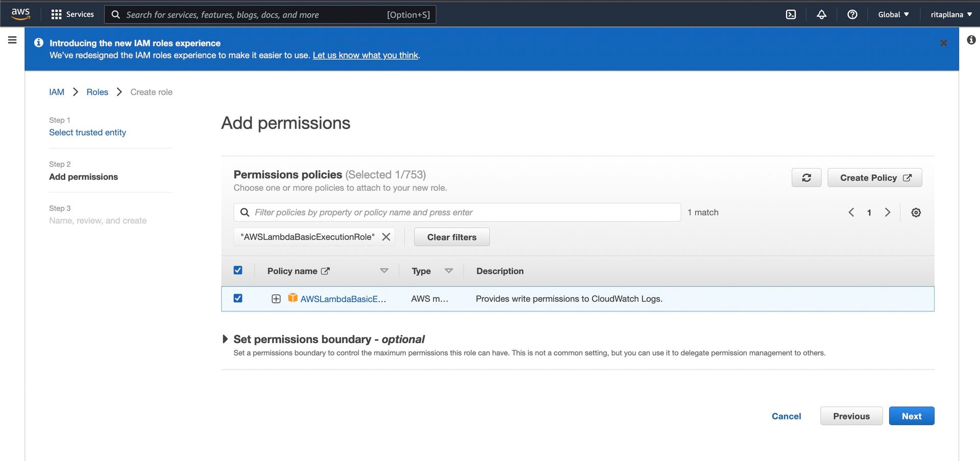
Task: Open the Services grid menu
Action: [72, 14]
